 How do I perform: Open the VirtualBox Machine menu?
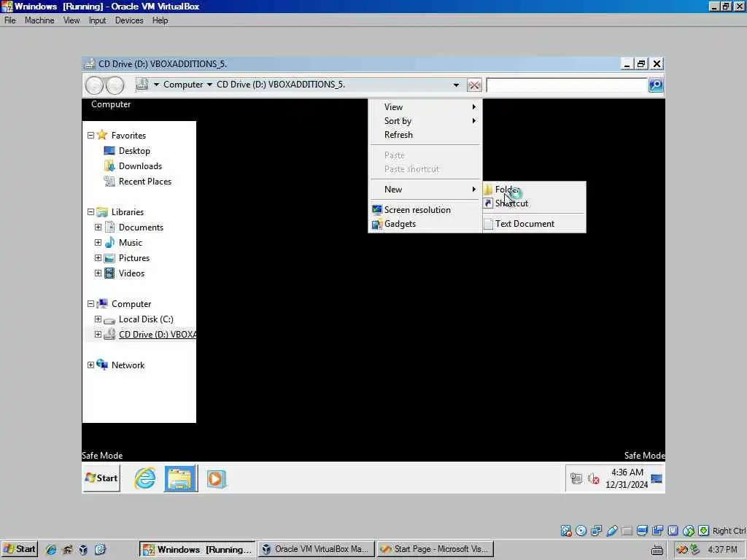point(39,20)
